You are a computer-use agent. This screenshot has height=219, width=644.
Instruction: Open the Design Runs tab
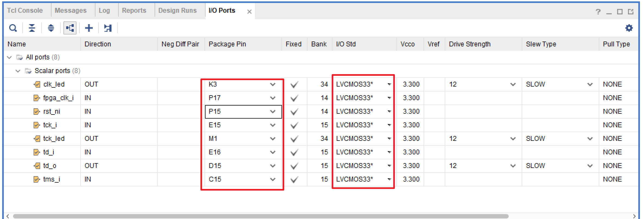pos(177,11)
